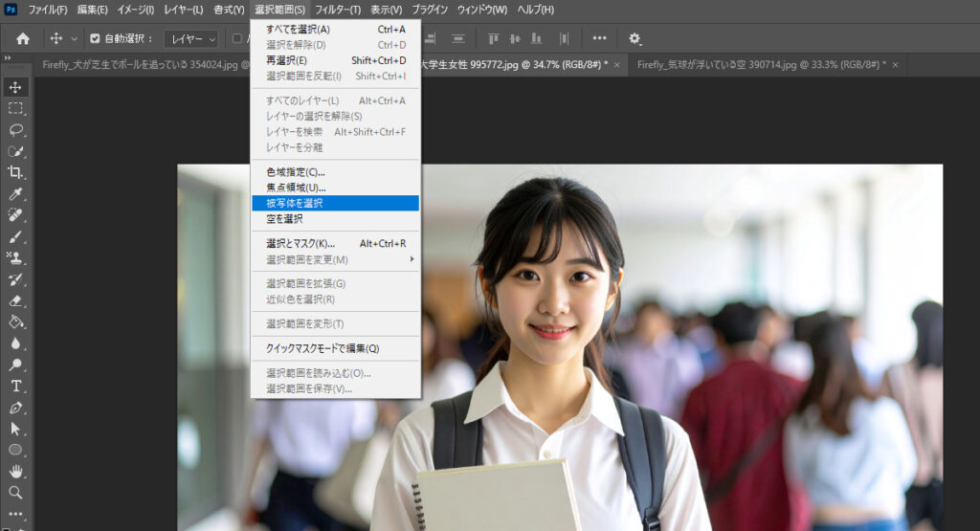980x531 pixels.
Task: Select the History Brush tool
Action: (15, 279)
